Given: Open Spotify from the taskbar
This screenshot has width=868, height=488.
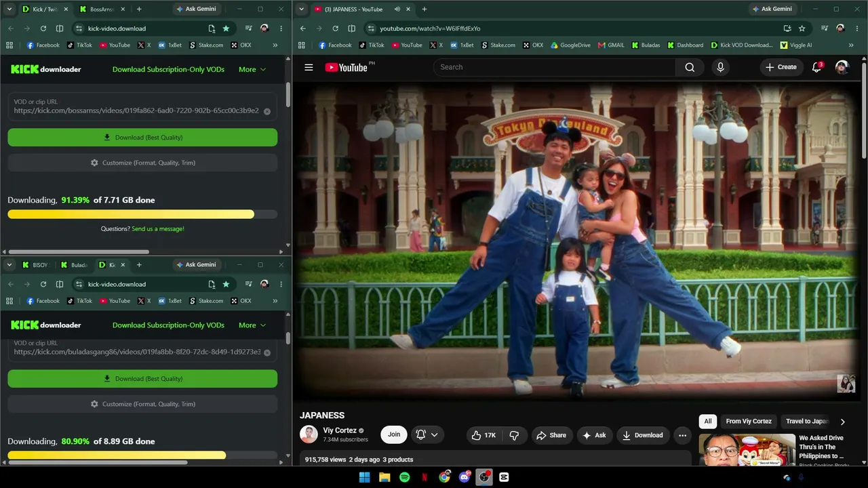Looking at the screenshot, I should 404,477.
